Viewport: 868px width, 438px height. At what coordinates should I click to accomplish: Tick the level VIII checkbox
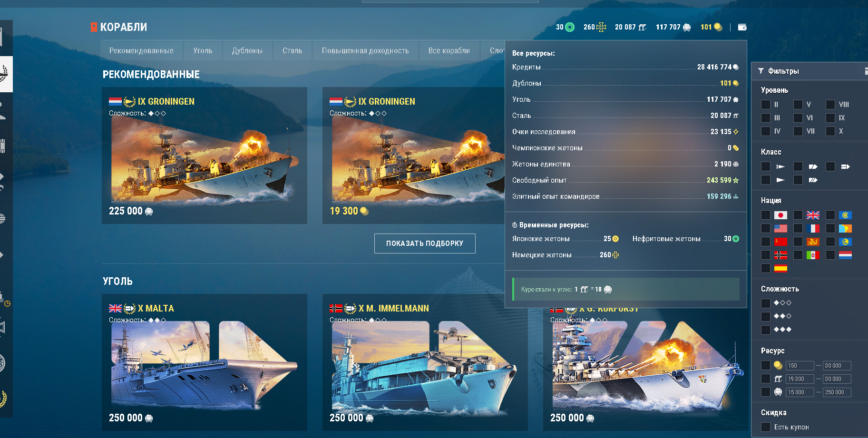tap(830, 105)
